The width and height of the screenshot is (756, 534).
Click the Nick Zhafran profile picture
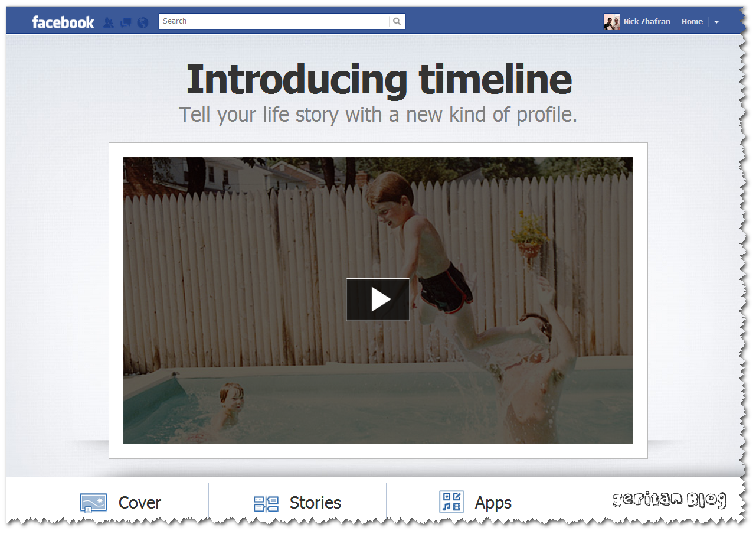coord(611,22)
